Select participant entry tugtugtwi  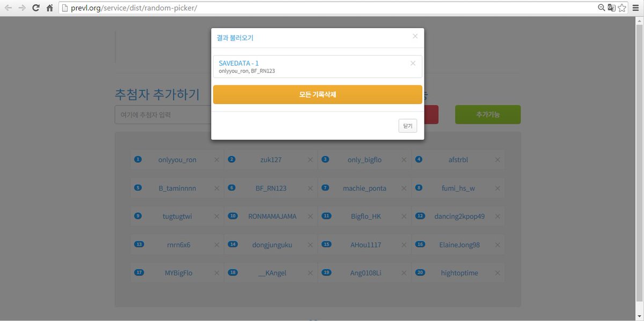point(177,216)
